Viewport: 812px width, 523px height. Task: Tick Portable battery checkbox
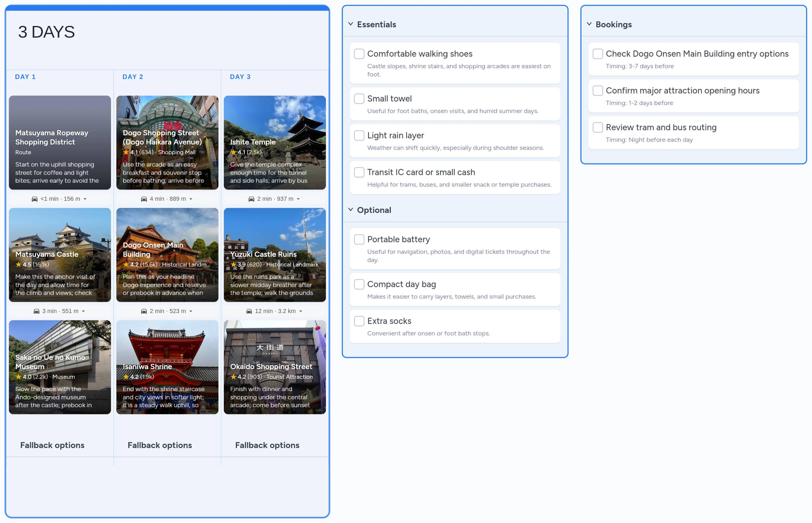pyautogui.click(x=359, y=239)
